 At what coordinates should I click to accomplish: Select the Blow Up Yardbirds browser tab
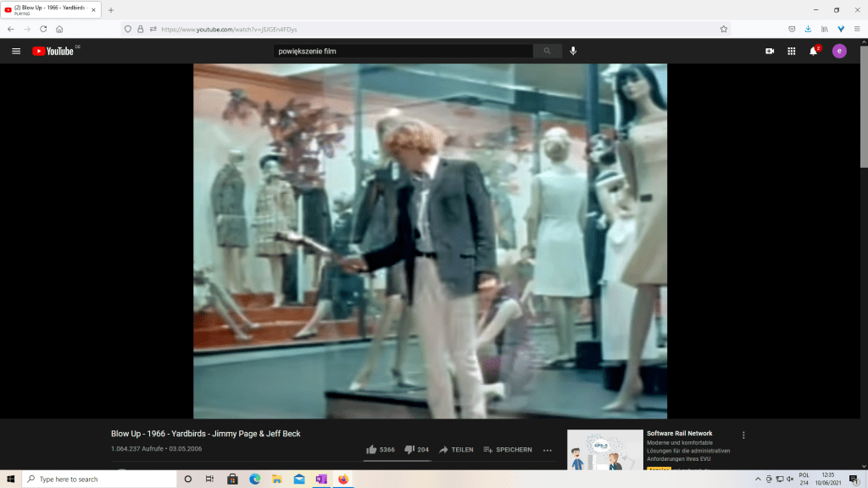(x=51, y=10)
